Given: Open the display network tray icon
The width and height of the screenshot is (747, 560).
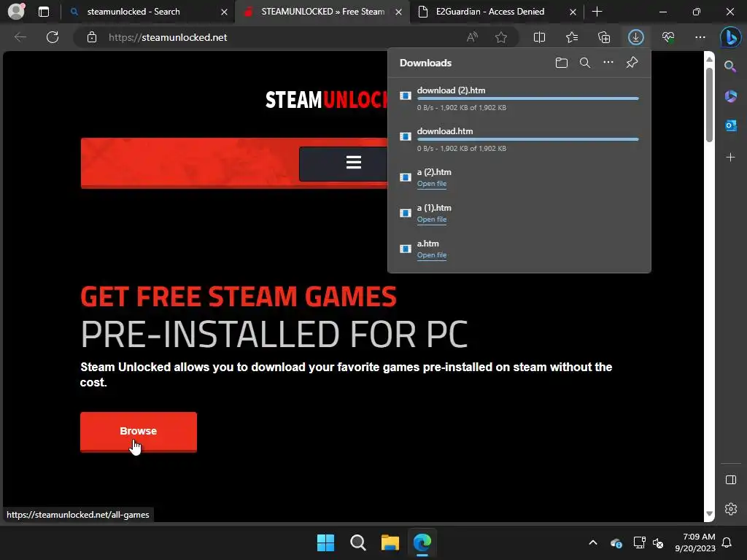Looking at the screenshot, I should click(639, 542).
